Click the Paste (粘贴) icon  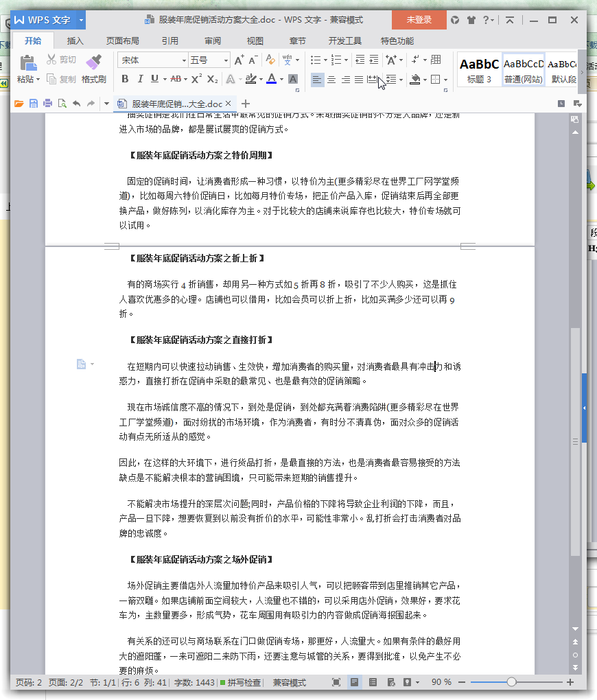[x=28, y=63]
